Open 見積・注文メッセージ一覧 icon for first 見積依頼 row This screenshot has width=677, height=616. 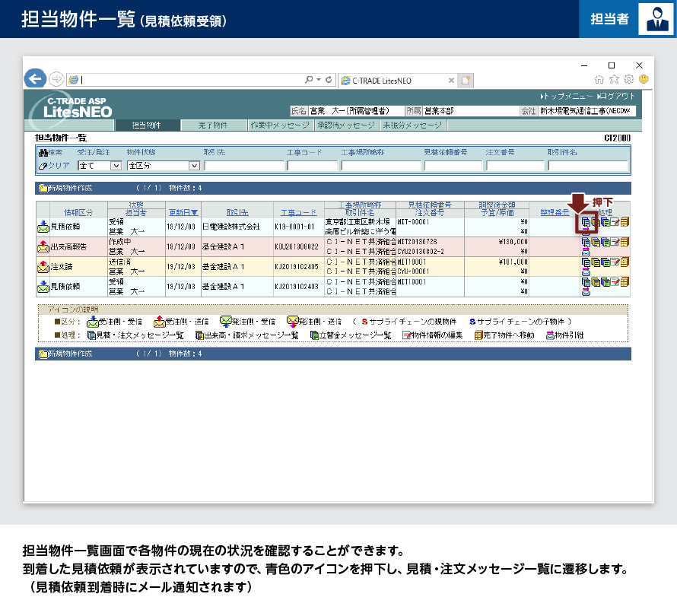[586, 222]
